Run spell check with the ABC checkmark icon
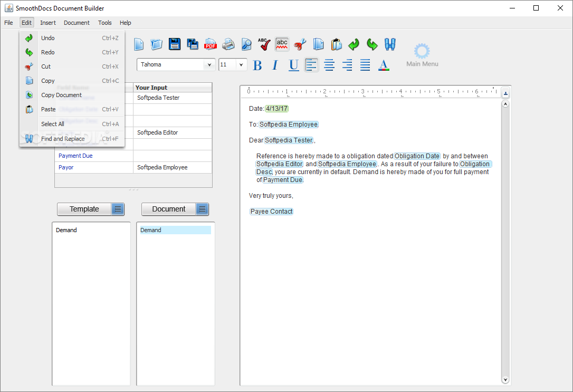The height and width of the screenshot is (392, 573). coord(264,44)
